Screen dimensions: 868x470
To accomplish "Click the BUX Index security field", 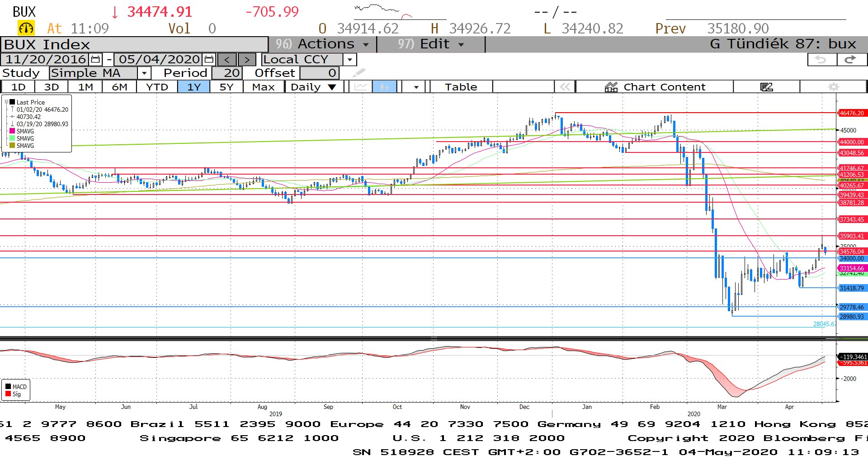I will [134, 44].
